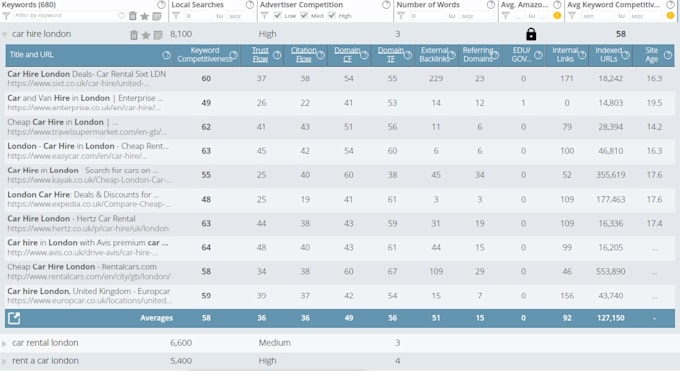Viewport: 680px width, 371px height.
Task: Click the export icon in Averages row
Action: click(14, 318)
